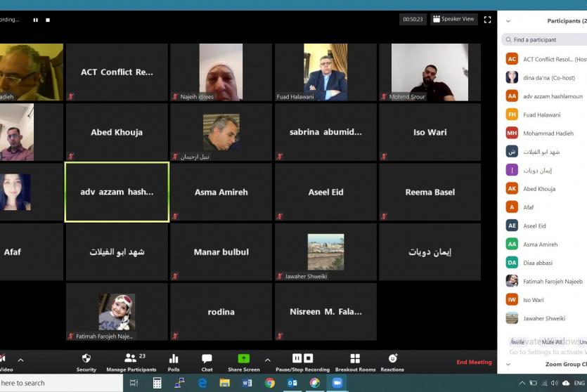Click the green Share Screen icon
Screen dimensions: 587x392
[243, 359]
